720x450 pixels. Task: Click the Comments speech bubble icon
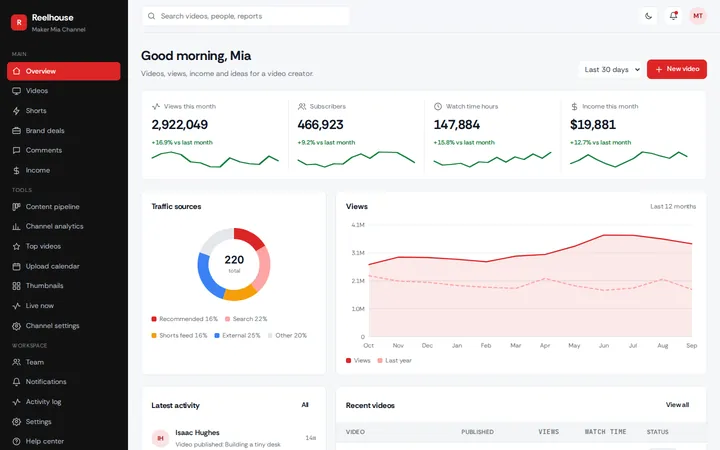pyautogui.click(x=17, y=150)
